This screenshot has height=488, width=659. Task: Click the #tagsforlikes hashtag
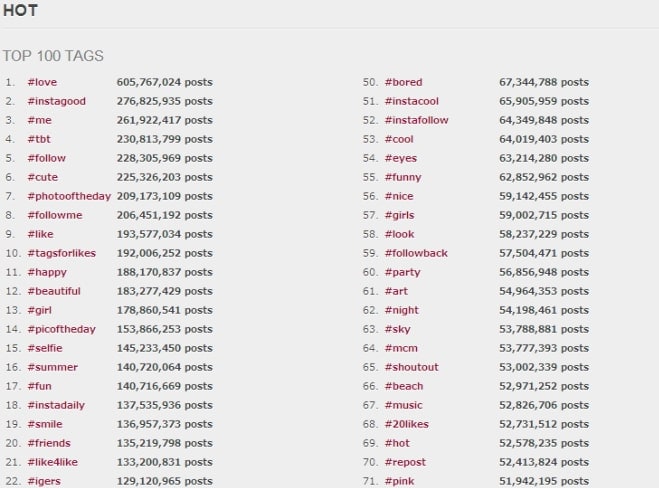click(62, 253)
